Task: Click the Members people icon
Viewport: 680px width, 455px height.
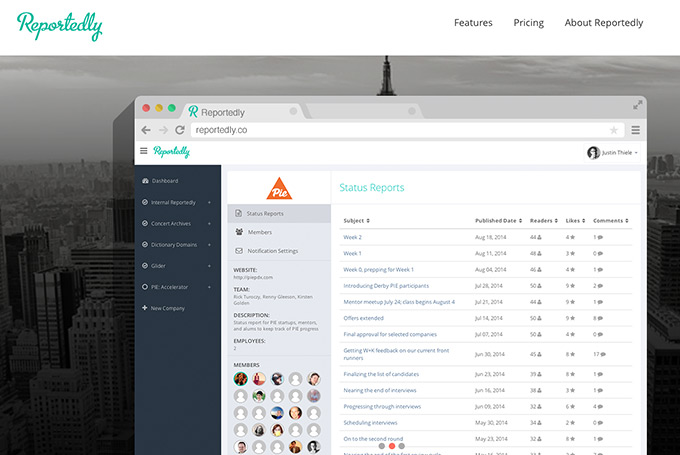Action: tap(239, 232)
